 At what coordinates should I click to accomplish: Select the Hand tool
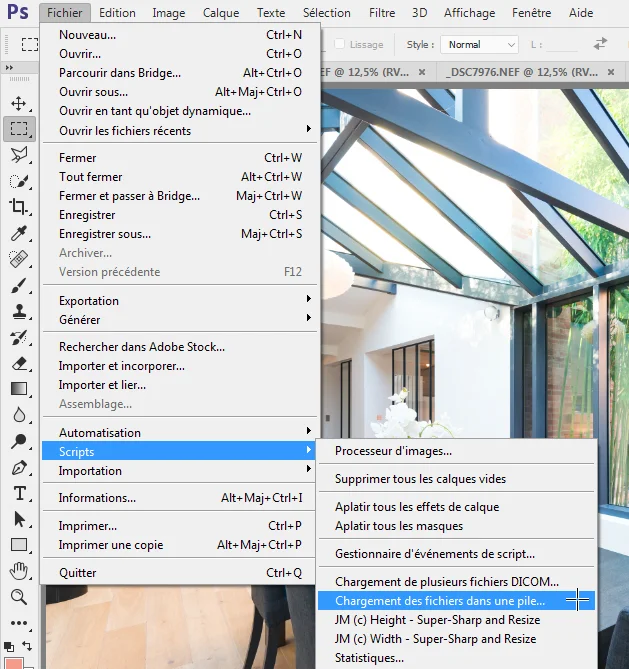click(19, 571)
